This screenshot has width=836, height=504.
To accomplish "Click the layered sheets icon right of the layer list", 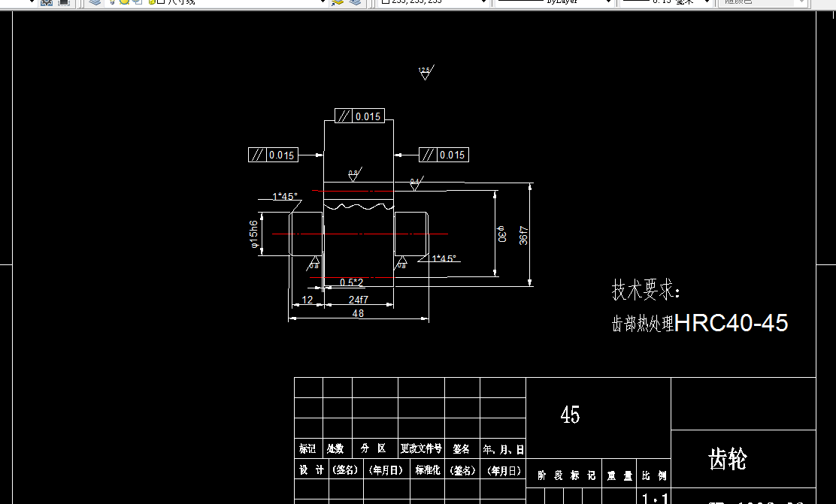I will point(355,4).
